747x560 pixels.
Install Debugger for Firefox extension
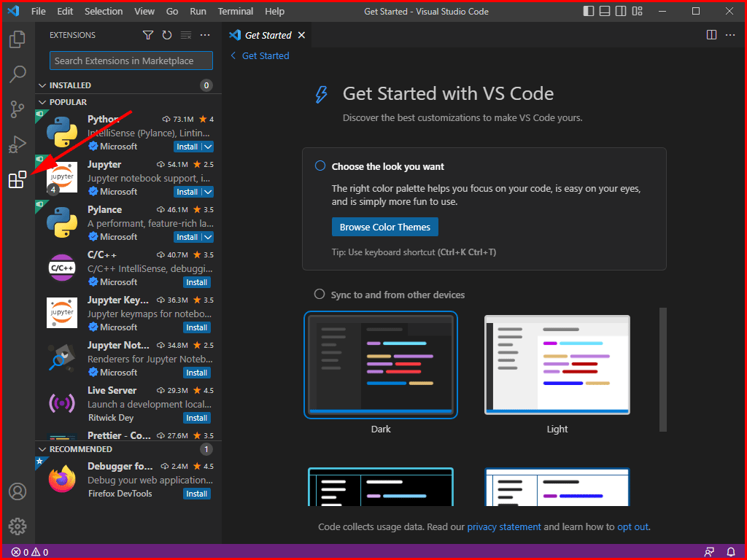[197, 494]
